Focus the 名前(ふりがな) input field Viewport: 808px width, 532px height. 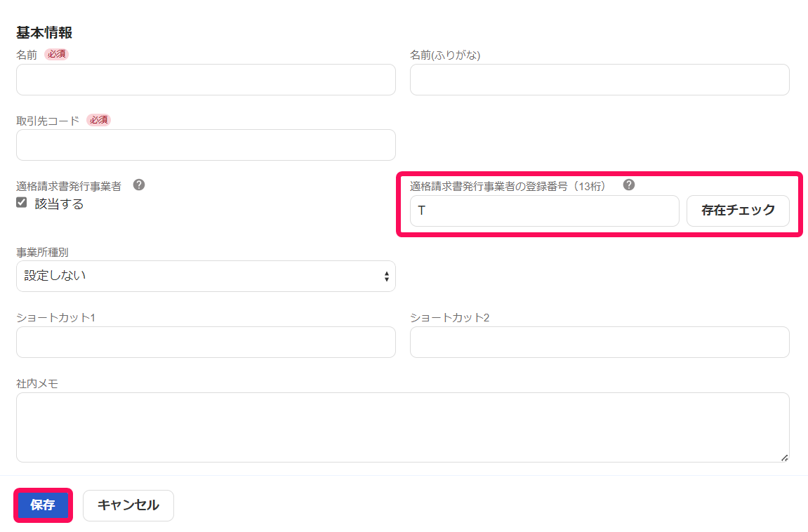point(600,80)
